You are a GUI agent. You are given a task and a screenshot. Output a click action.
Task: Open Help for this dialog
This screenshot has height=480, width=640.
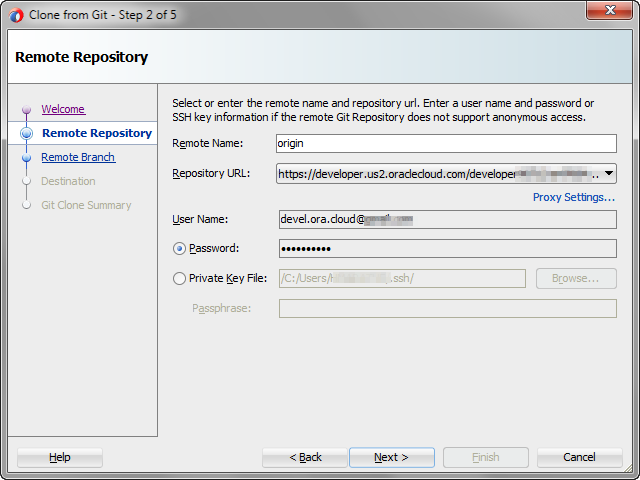(x=60, y=457)
